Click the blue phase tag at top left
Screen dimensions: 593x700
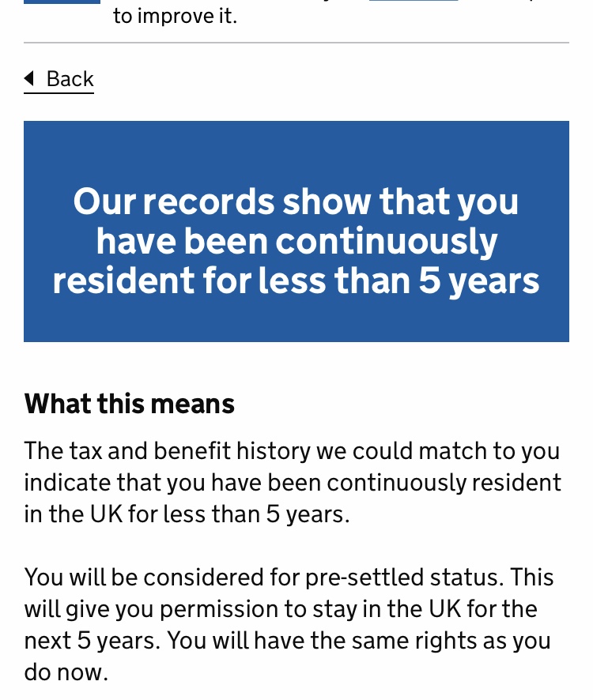coord(62,2)
